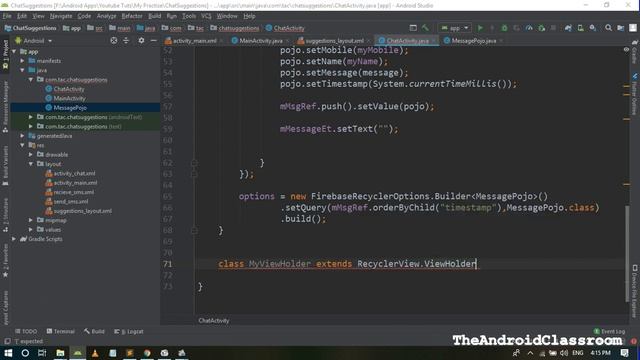
Task: Open the Refactor menu
Action: pyautogui.click(x=132, y=16)
